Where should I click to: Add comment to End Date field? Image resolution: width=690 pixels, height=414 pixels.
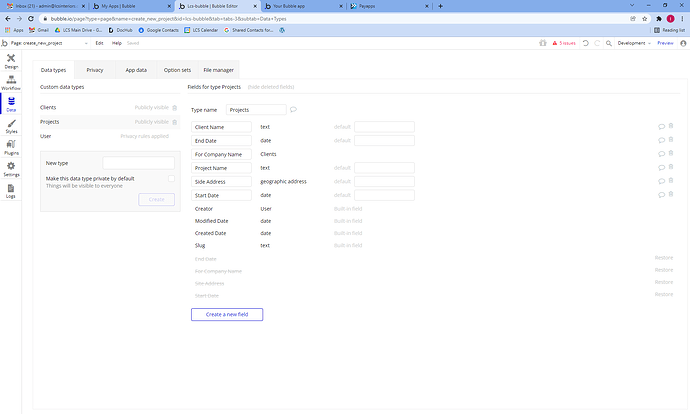click(x=661, y=140)
